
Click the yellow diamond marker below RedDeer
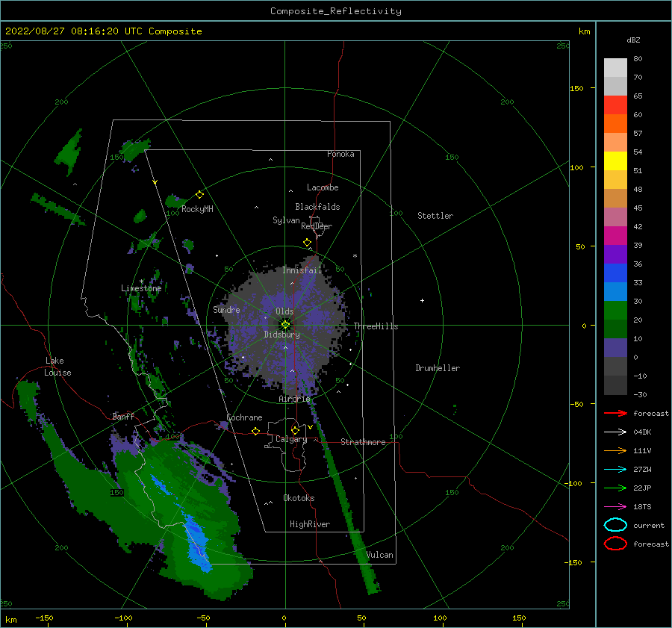pos(307,243)
